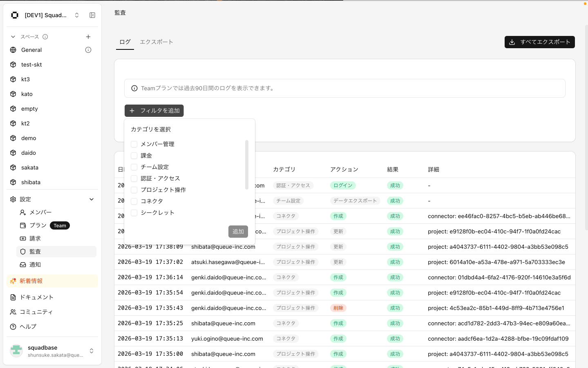Collapse the 設定 settings section
Viewport: 588px width, 368px height.
click(92, 199)
